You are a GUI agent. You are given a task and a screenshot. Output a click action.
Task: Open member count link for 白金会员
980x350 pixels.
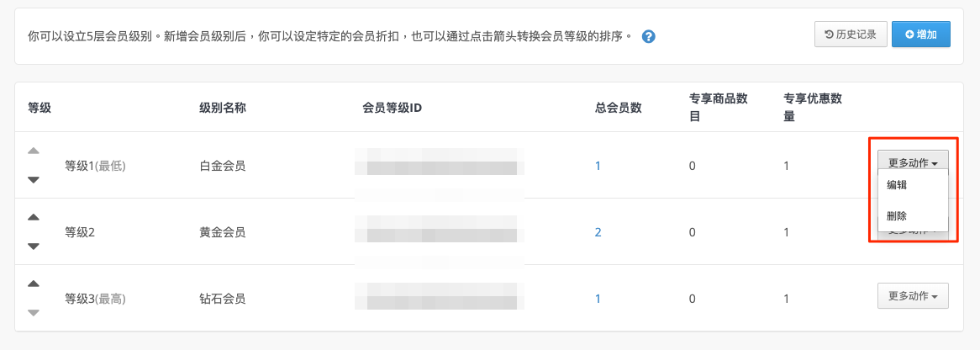tap(598, 166)
